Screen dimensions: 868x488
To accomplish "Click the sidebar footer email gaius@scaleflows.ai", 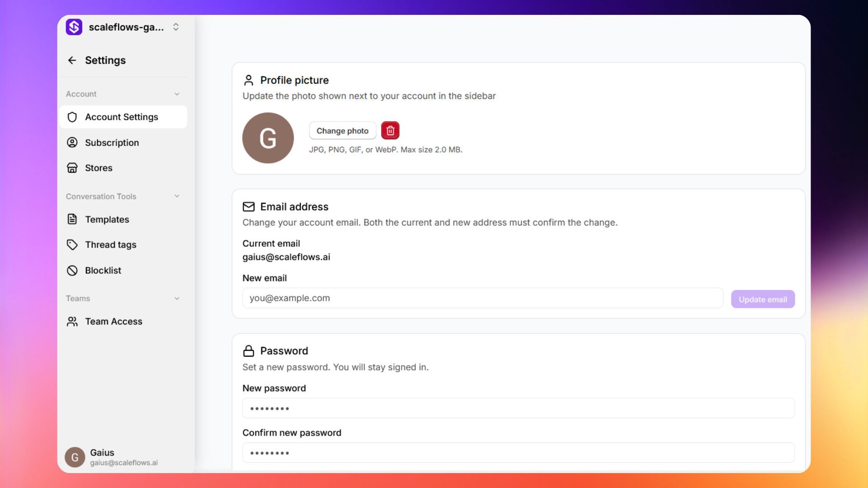I will click(x=124, y=463).
